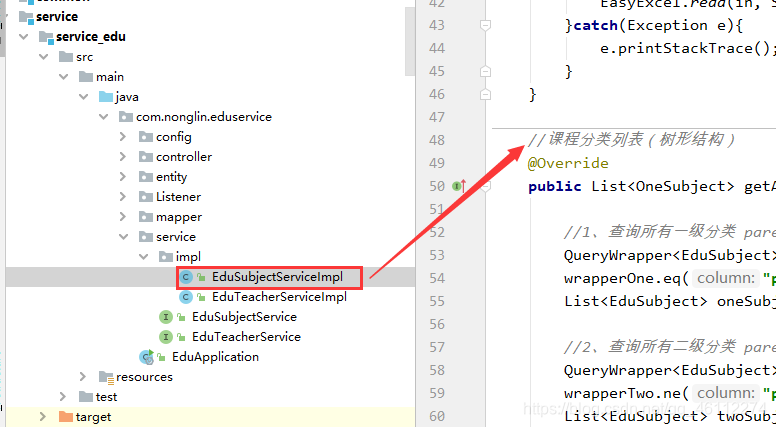Expand the mapper package
The height and width of the screenshot is (427, 776).
click(123, 217)
